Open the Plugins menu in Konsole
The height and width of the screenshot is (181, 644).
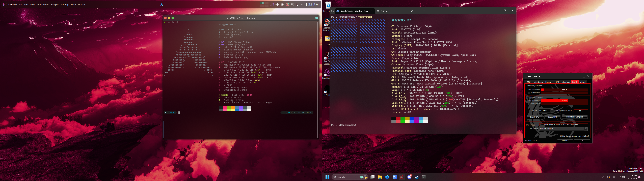point(55,5)
